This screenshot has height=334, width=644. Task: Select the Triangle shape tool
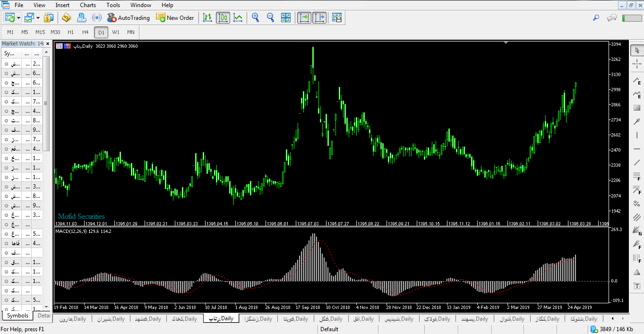[637, 272]
